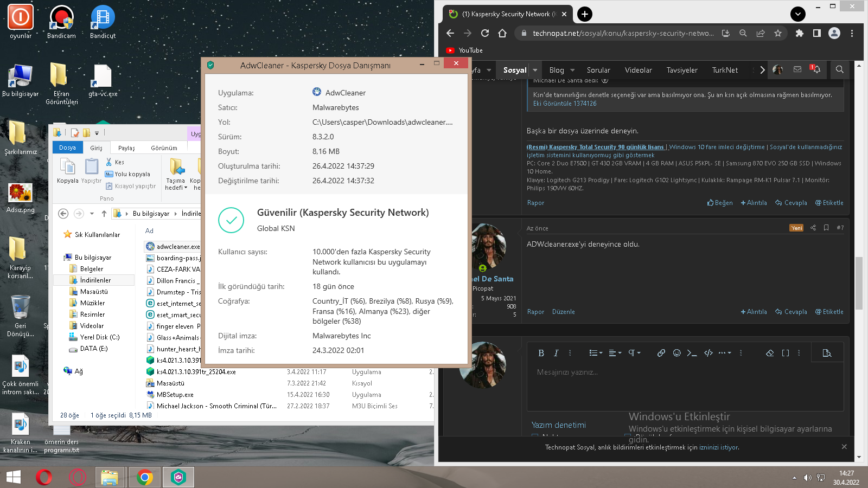Click the izninizi istiyor notification link
The width and height of the screenshot is (868, 488).
(x=718, y=447)
